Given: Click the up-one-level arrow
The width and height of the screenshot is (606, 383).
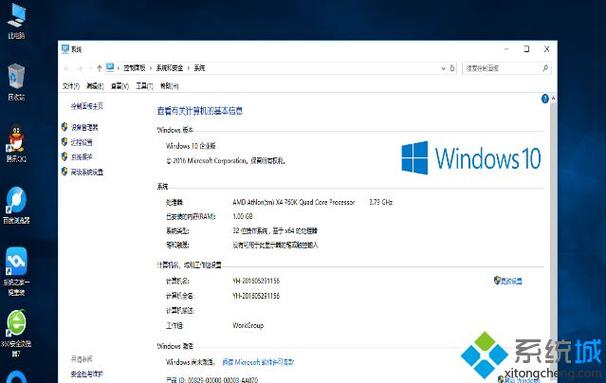Looking at the screenshot, I should (x=99, y=68).
